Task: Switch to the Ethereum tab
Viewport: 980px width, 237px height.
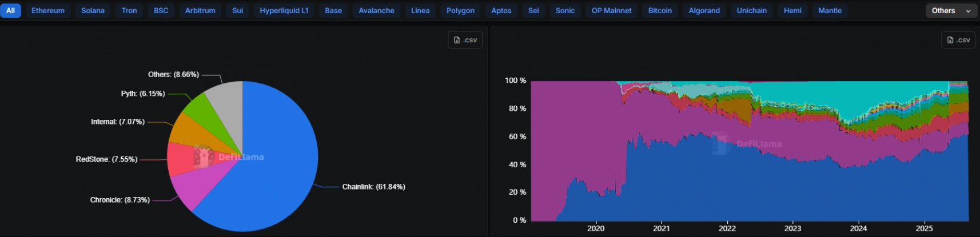Action: [48, 10]
